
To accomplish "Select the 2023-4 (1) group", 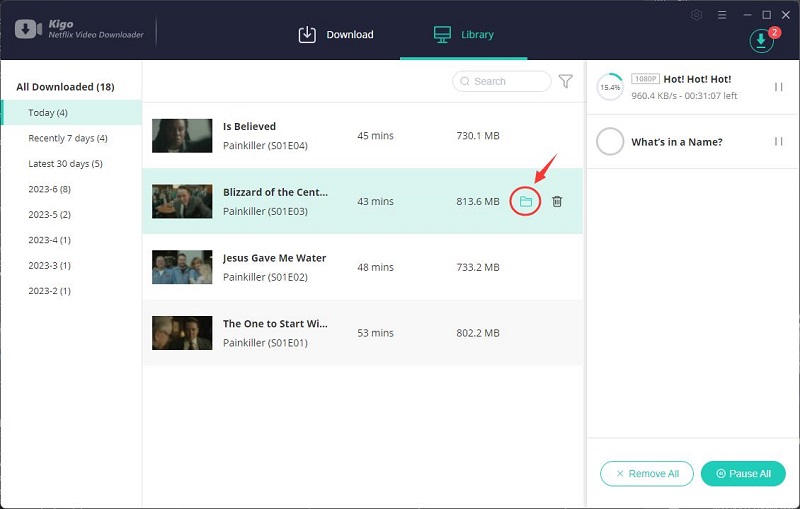I will [49, 240].
